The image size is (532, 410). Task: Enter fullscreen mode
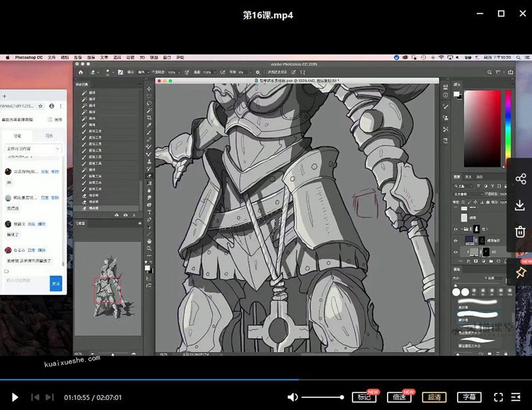[498, 397]
